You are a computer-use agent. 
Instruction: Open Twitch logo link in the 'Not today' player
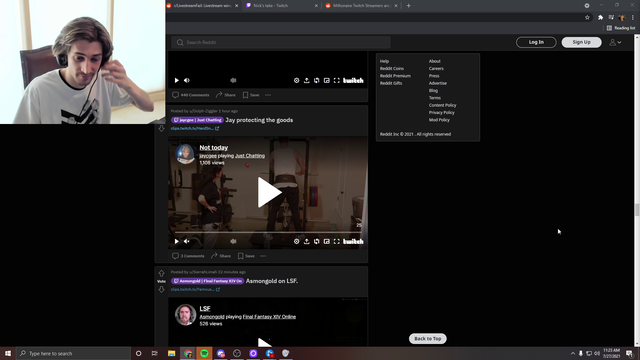(x=353, y=242)
